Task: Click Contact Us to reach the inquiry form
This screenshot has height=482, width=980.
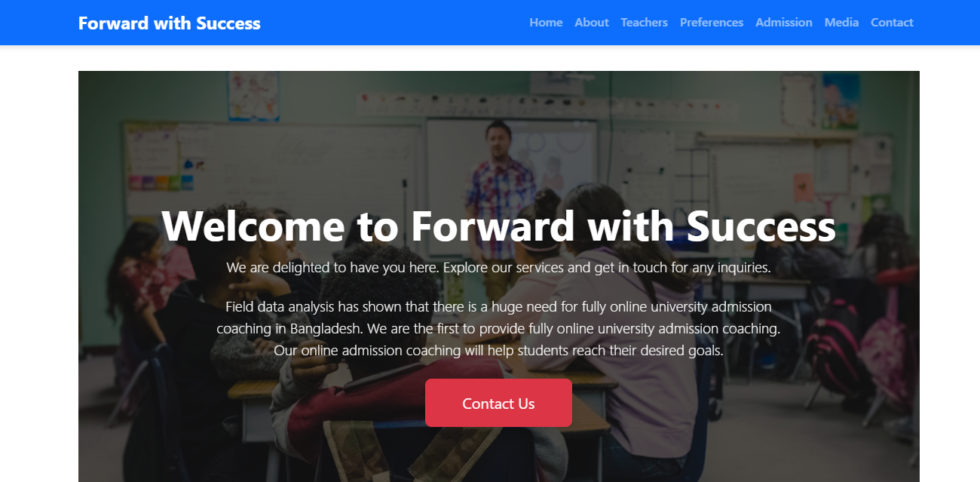Action: pos(498,403)
